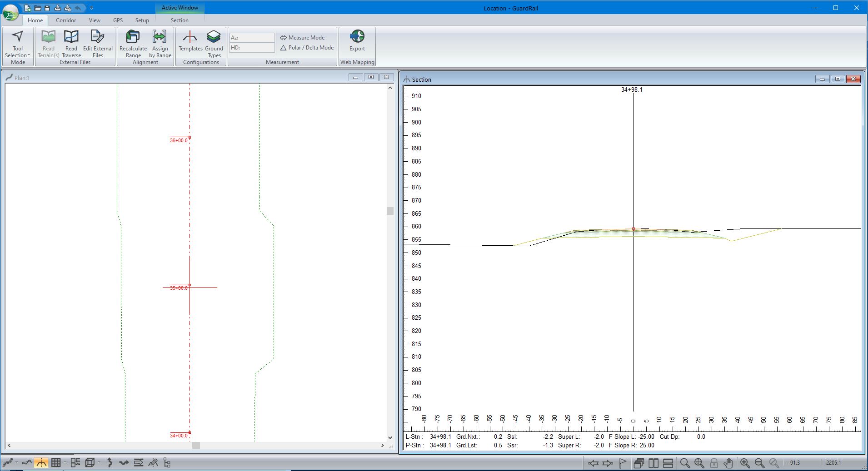Expand the 3D cube icon dropdown arrow
This screenshot has width=868, height=471.
(x=99, y=463)
